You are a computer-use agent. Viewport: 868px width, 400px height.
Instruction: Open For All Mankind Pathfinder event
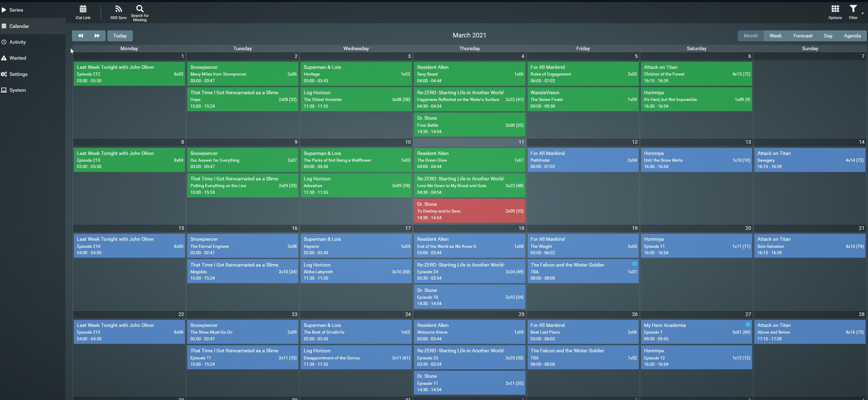coord(583,160)
